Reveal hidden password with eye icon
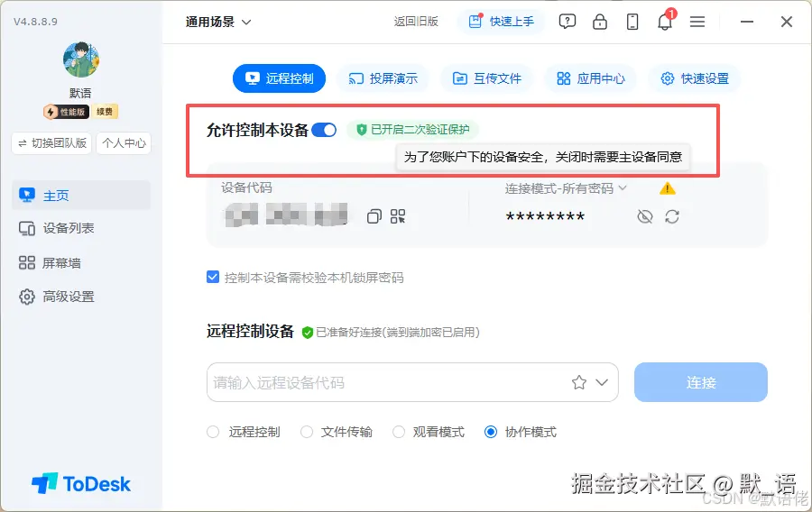Viewport: 812px width, 512px height. (645, 216)
